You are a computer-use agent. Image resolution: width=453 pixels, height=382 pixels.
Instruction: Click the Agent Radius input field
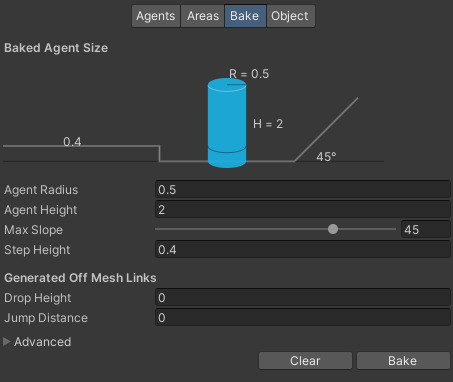pos(303,190)
